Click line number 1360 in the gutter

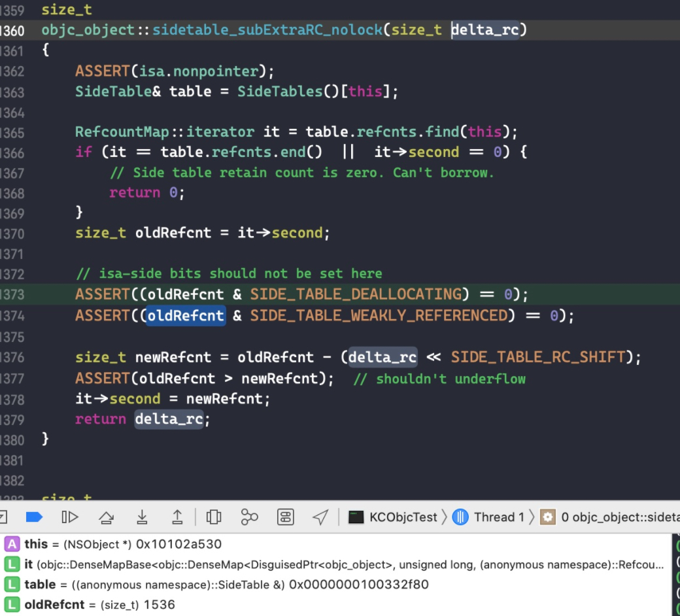tap(12, 30)
